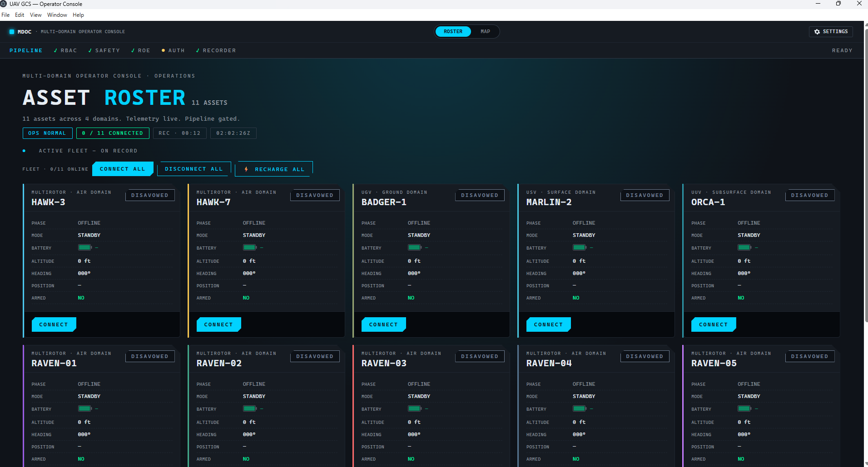The height and width of the screenshot is (467, 868).
Task: Click the settings gear icon
Action: [817, 32]
